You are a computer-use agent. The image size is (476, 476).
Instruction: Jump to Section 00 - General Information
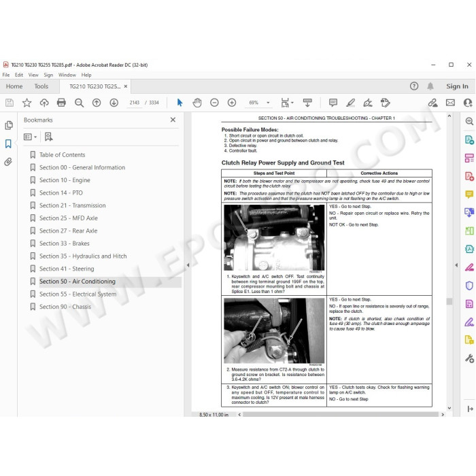(82, 167)
